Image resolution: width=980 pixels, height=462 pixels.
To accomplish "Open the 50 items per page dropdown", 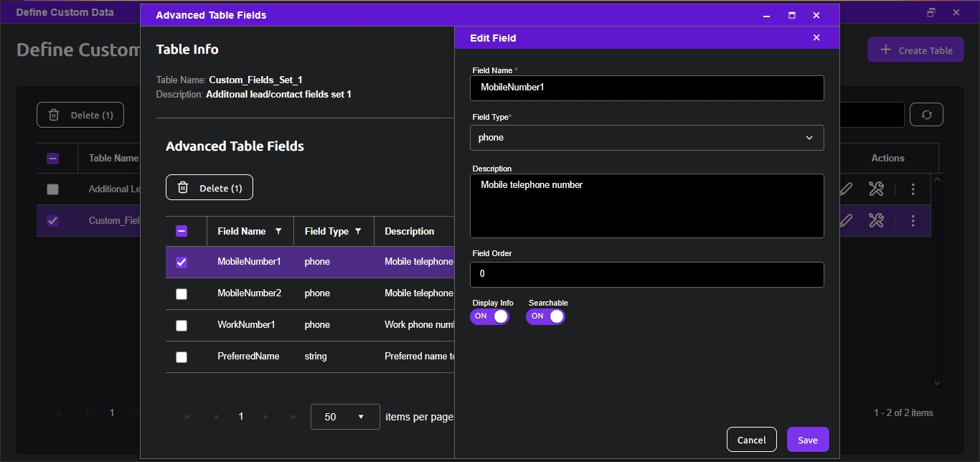I will point(345,417).
